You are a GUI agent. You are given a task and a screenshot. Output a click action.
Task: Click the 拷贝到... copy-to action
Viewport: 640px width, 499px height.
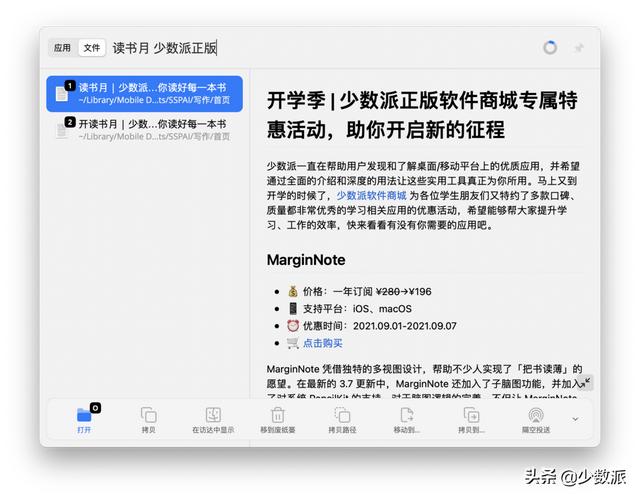[471, 419]
